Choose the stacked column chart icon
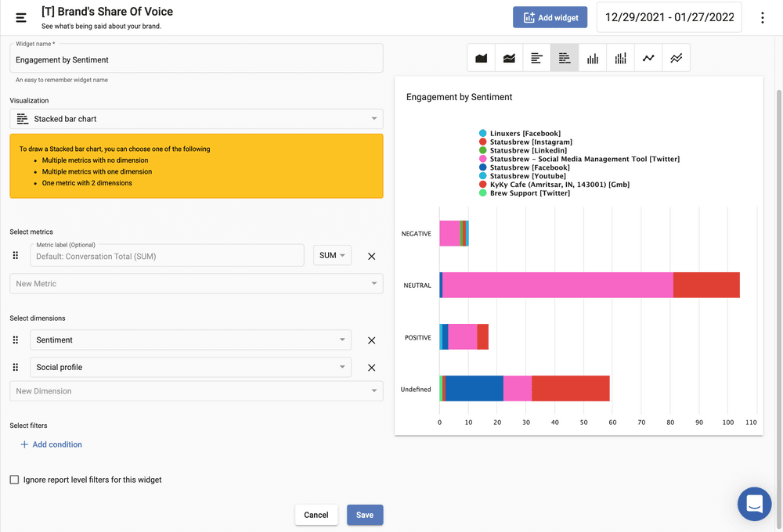 (620, 58)
